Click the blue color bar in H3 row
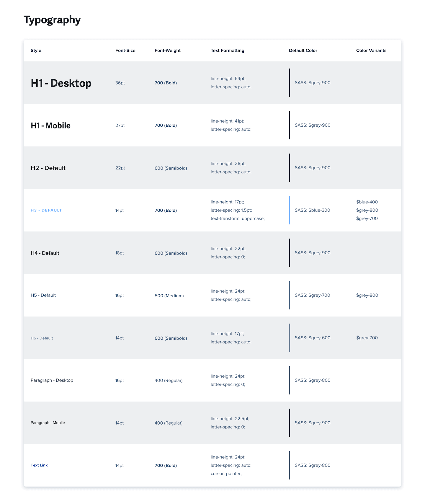Screen dimensions: 425x504 pos(290,210)
